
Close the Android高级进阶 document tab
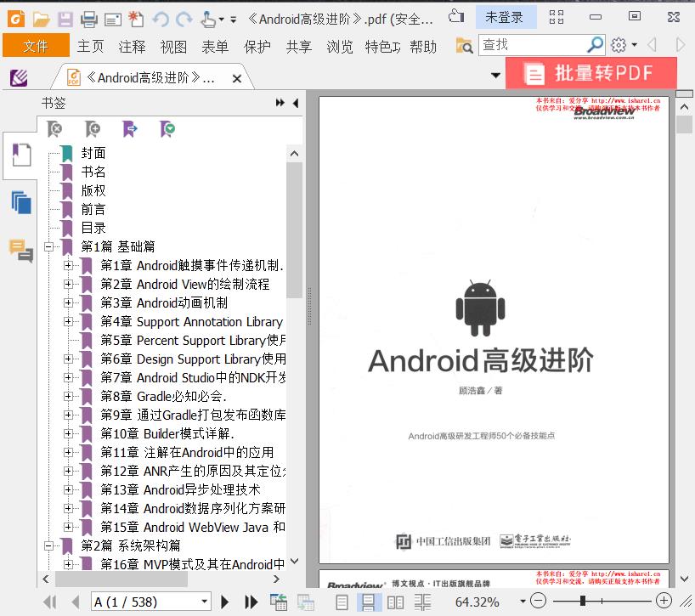pyautogui.click(x=237, y=79)
